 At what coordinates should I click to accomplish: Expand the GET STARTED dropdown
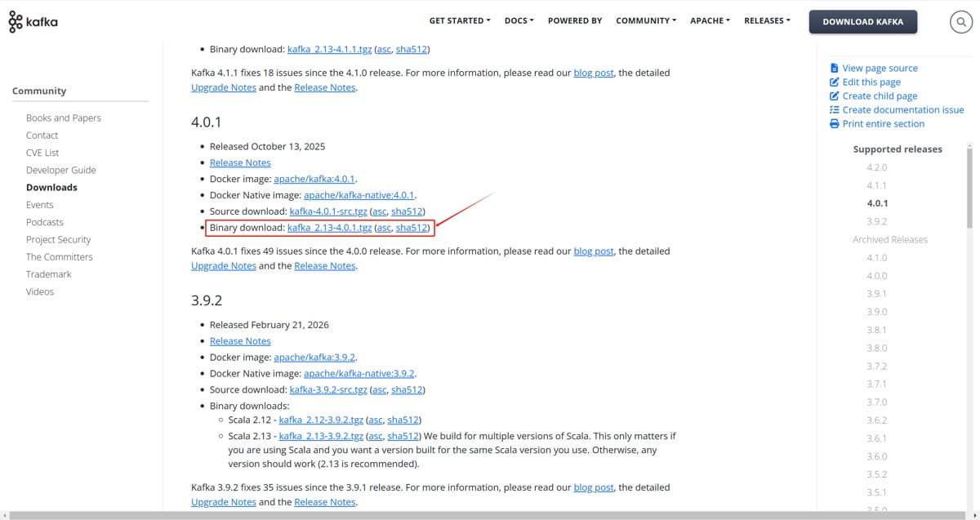(460, 20)
